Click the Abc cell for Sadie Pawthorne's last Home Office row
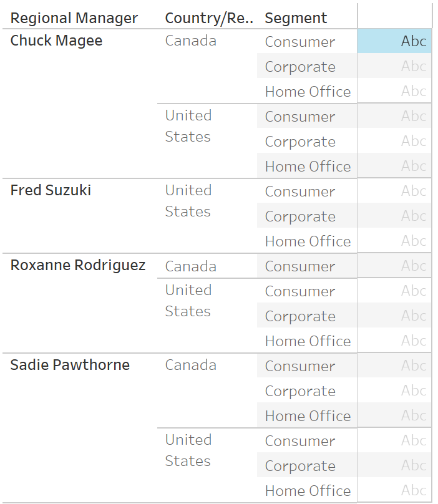The image size is (438, 504). [394, 490]
